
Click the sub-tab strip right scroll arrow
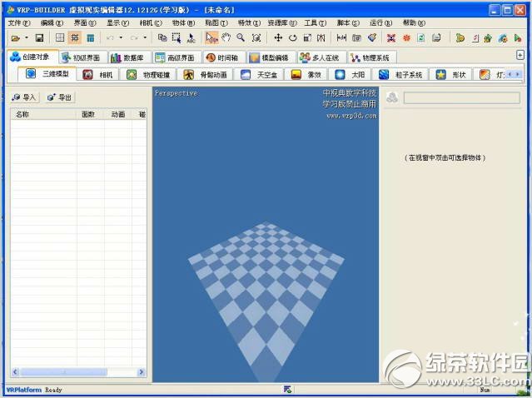click(518, 74)
